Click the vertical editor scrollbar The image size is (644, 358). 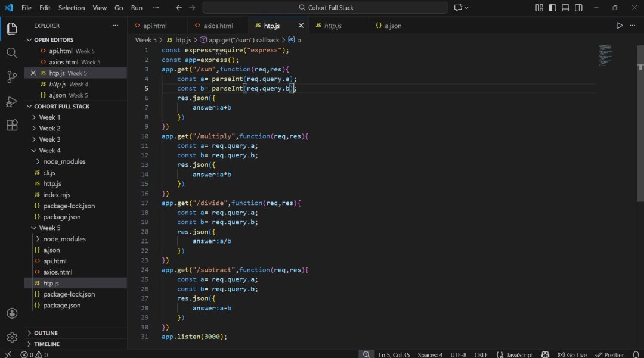[640, 123]
